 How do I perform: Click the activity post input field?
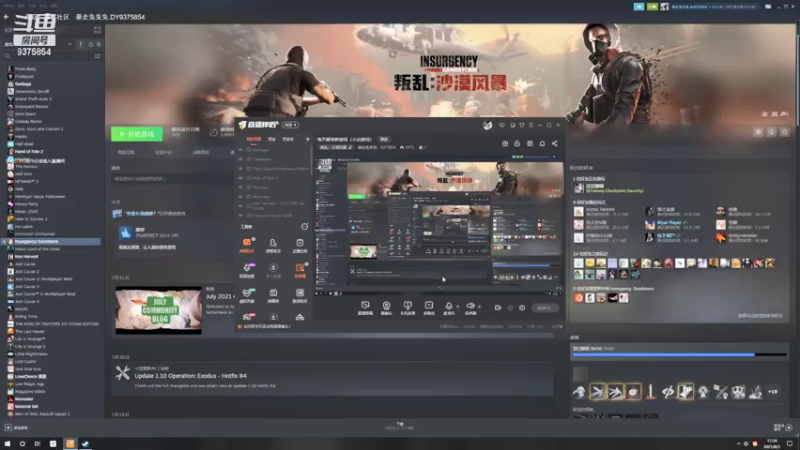tap(172, 179)
